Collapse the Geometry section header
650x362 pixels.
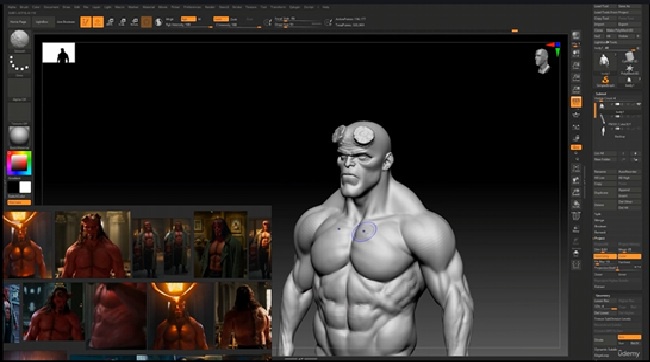603,295
